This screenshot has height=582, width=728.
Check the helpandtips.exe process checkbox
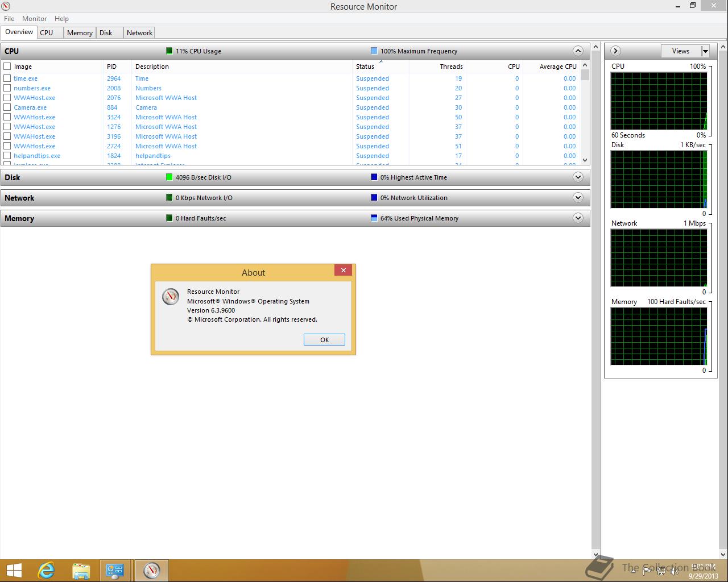[7, 156]
